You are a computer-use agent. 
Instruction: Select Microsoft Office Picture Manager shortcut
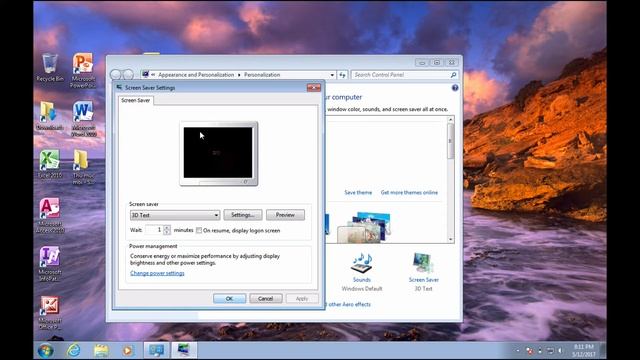(x=50, y=312)
